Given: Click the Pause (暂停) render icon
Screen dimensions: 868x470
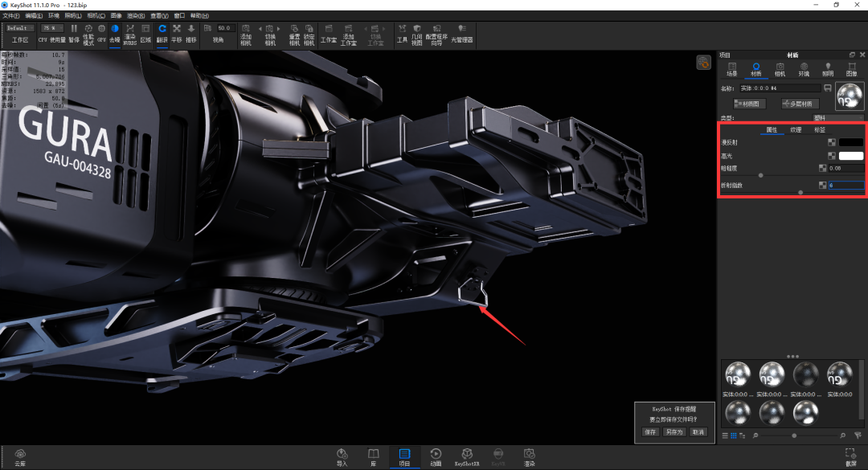Looking at the screenshot, I should (74, 29).
